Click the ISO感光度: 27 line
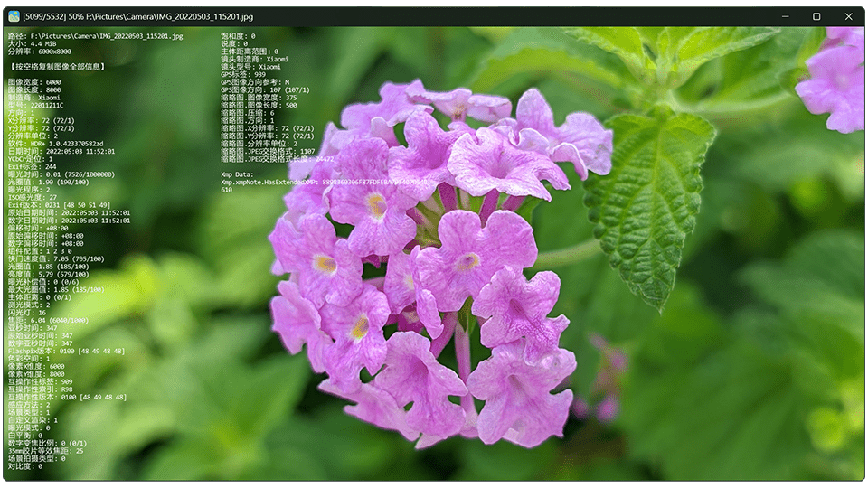Image resolution: width=868 pixels, height=488 pixels. coord(33,198)
